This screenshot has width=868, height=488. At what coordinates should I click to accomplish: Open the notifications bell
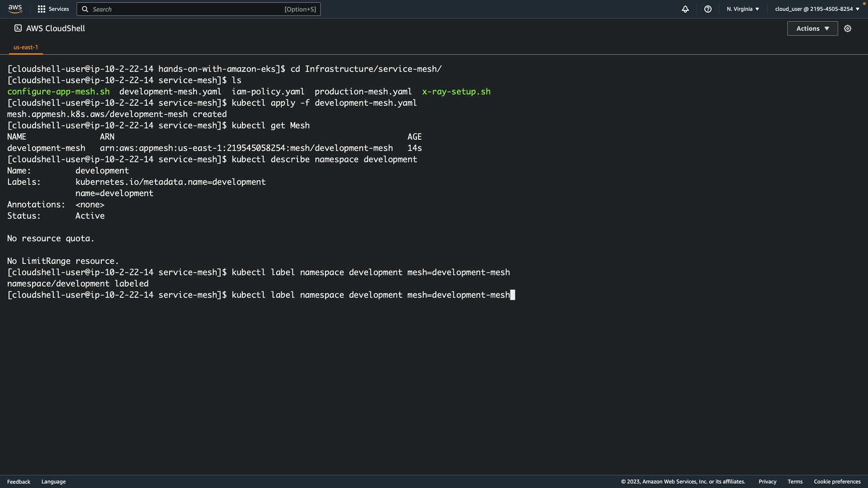(685, 9)
